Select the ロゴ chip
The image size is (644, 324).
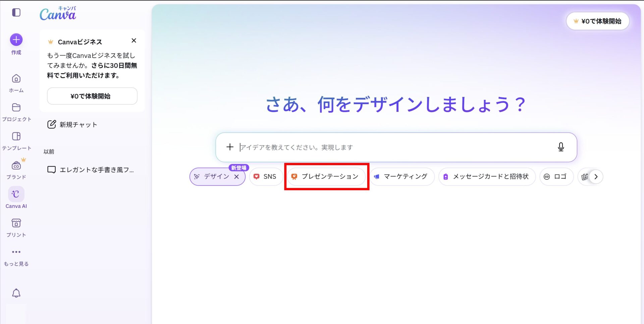point(556,177)
